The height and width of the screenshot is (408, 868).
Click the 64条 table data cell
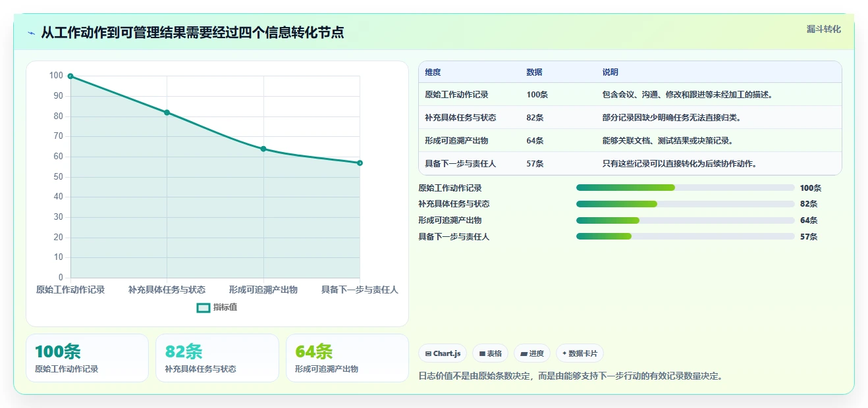[535, 141]
